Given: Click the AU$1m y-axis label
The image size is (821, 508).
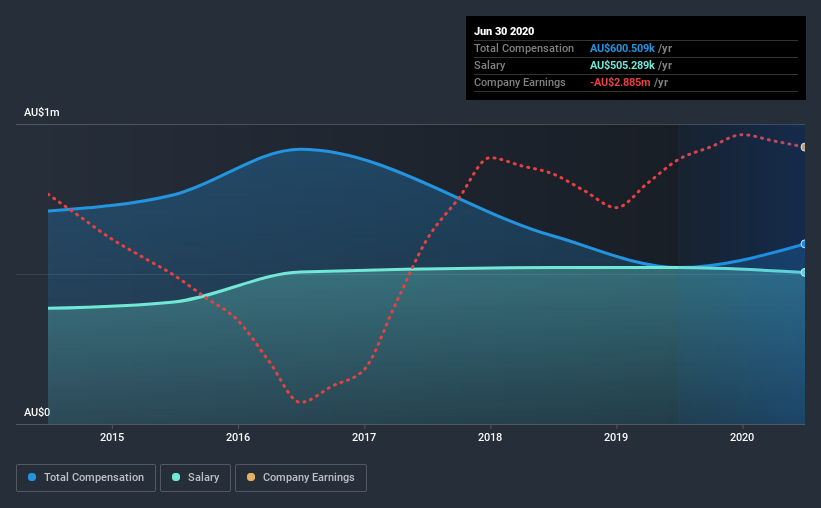Looking at the screenshot, I should click(42, 113).
